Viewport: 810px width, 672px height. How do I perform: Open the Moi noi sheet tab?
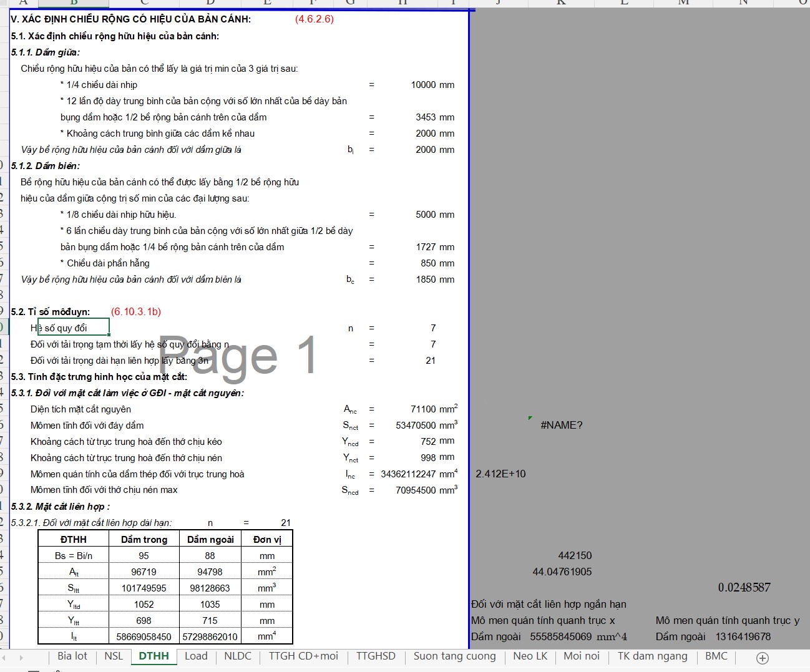(581, 656)
